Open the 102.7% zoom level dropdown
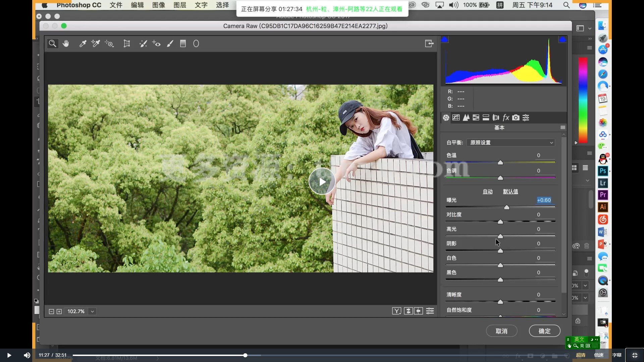The width and height of the screenshot is (644, 362). point(92,311)
